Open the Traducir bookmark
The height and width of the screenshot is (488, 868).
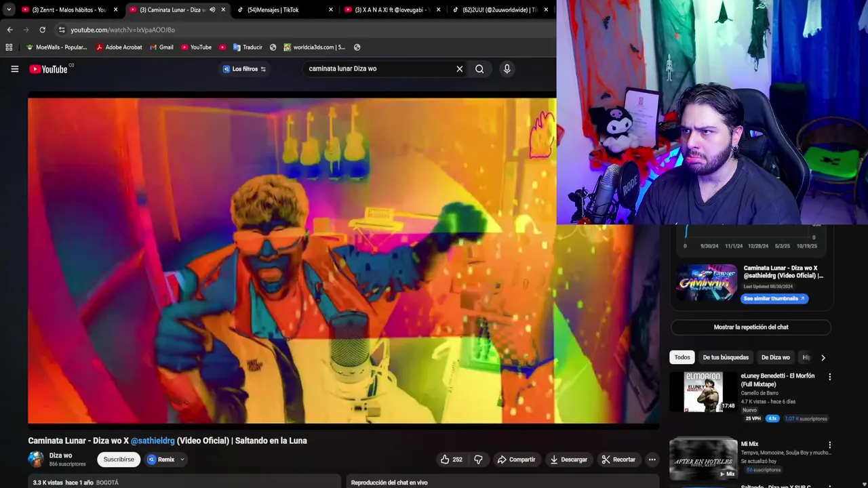pyautogui.click(x=248, y=47)
